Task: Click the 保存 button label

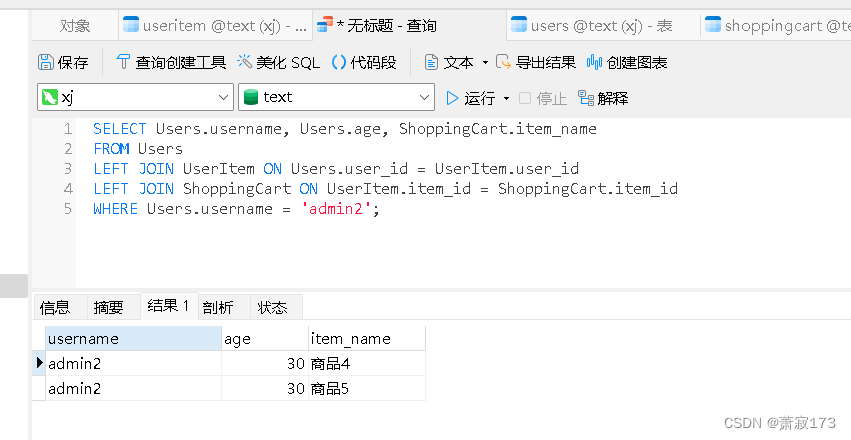Action: 73,62
